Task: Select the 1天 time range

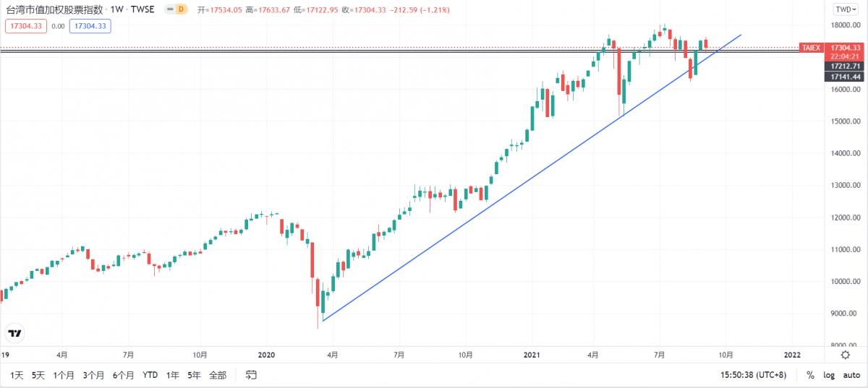Action: [x=17, y=375]
